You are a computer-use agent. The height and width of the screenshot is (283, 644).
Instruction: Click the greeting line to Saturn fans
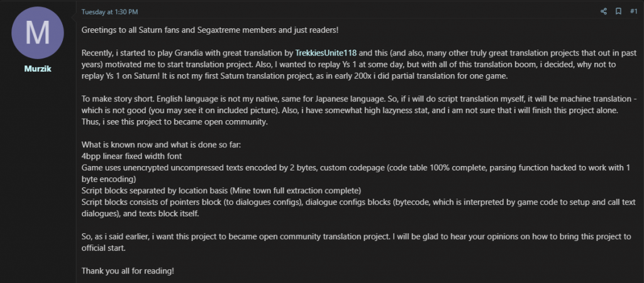[x=210, y=30]
